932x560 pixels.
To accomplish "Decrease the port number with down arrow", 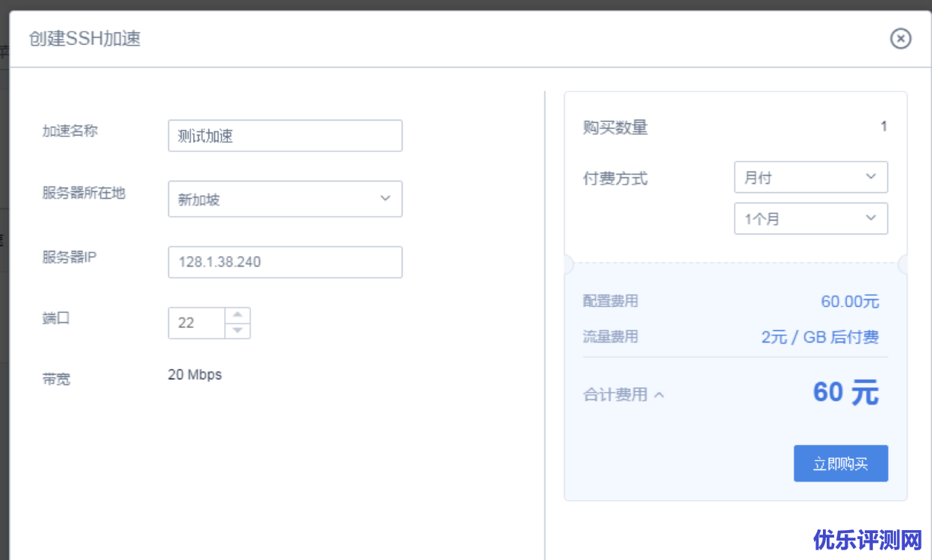I will [x=237, y=331].
